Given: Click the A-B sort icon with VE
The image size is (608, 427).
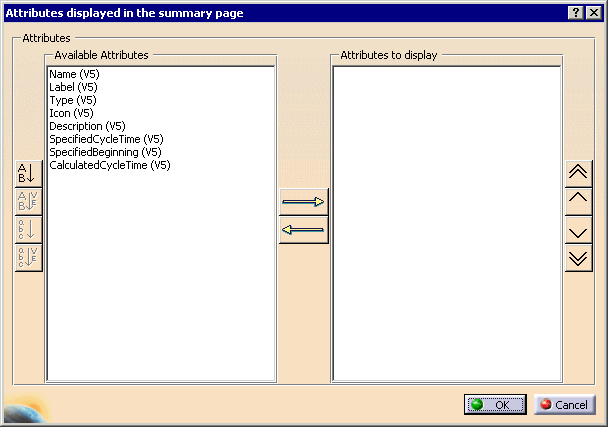Looking at the screenshot, I should coord(28,200).
